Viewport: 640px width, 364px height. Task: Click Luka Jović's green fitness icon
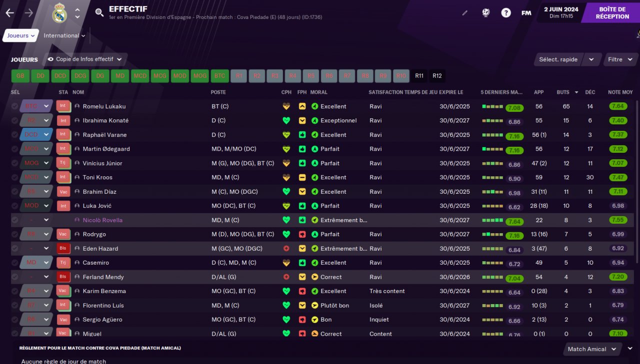302,206
